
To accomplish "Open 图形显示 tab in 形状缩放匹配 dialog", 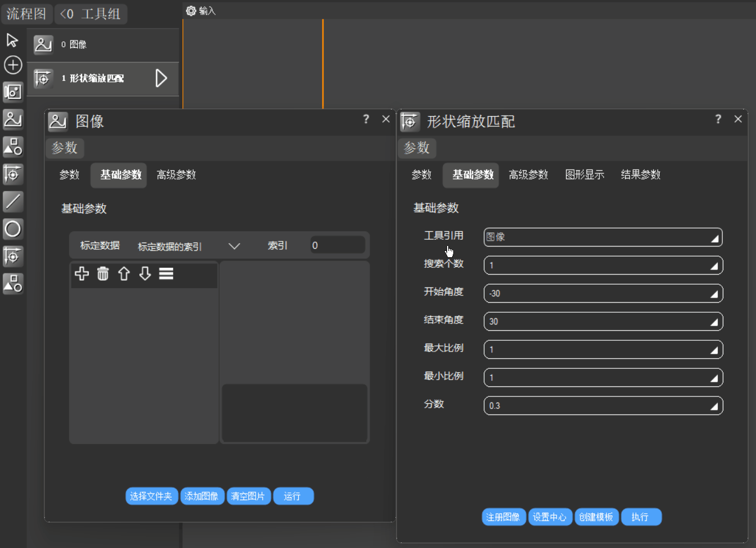I will point(585,175).
